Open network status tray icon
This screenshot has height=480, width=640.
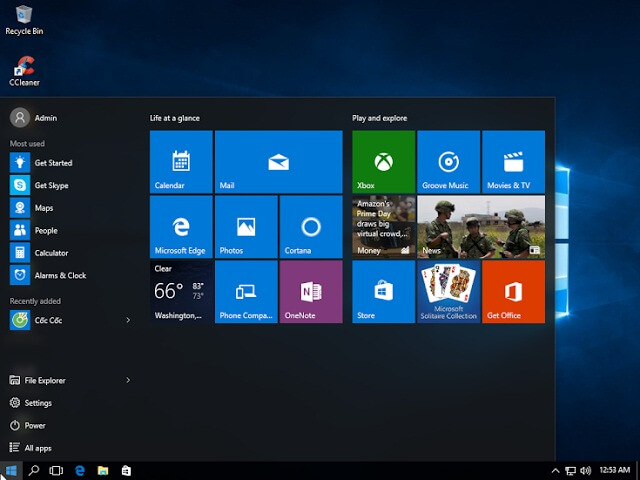[570, 471]
